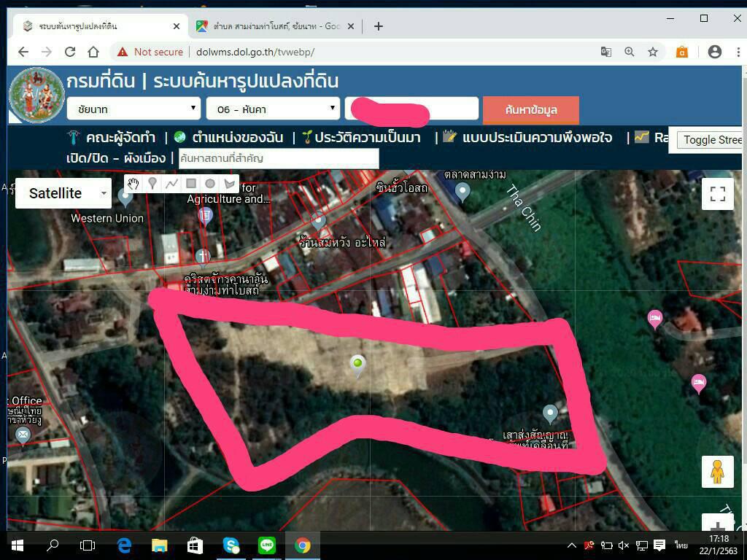Select the polygon drawing tool
The image size is (747, 560).
(230, 184)
